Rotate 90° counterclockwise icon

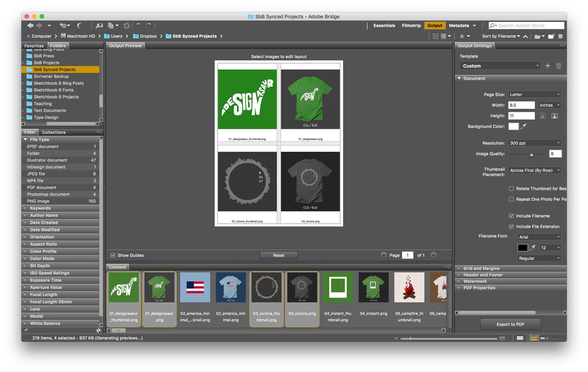pos(139,25)
